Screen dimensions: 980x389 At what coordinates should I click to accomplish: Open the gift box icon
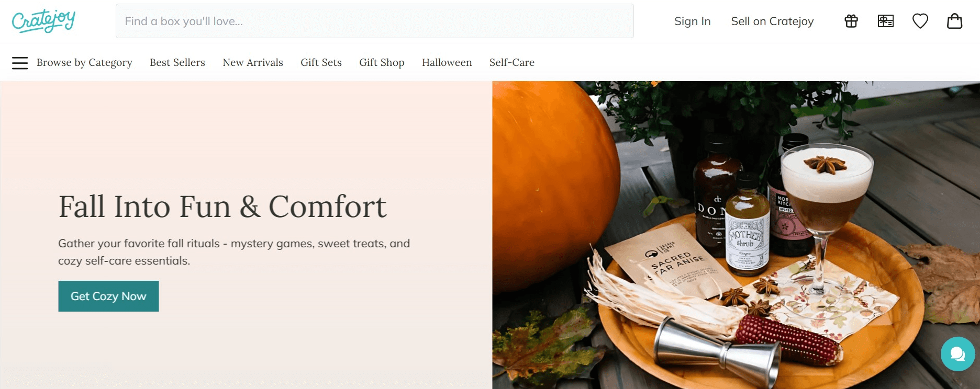click(x=851, y=21)
